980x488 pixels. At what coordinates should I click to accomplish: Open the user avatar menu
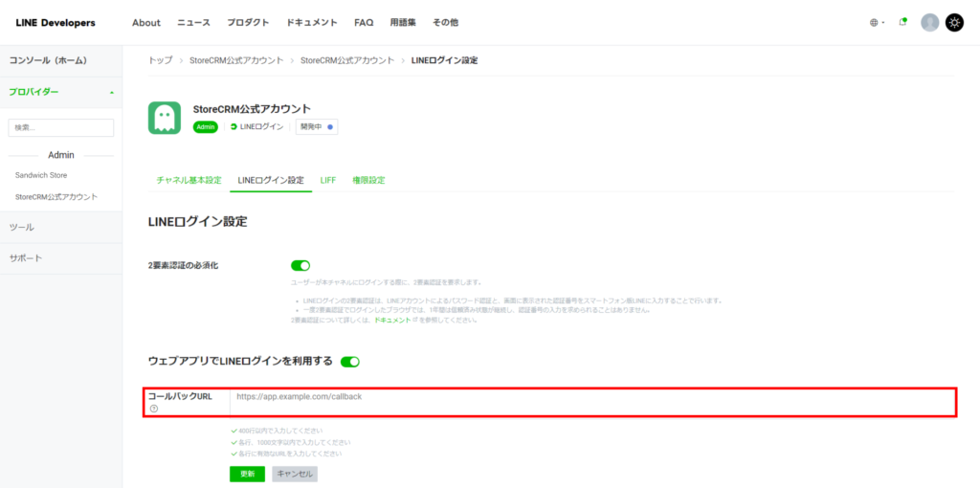(930, 23)
